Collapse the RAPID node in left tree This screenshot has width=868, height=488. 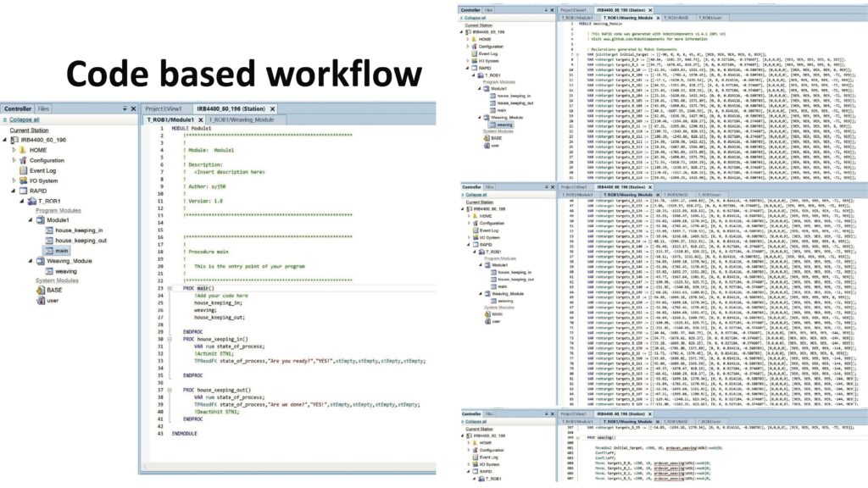click(14, 191)
